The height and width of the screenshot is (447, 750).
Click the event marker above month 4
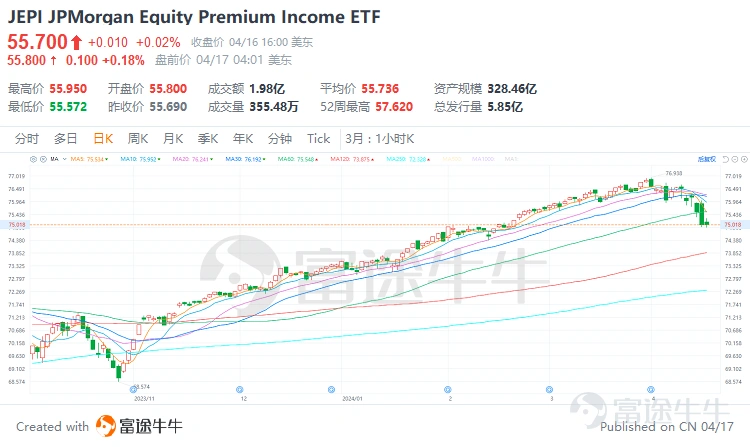point(651,390)
